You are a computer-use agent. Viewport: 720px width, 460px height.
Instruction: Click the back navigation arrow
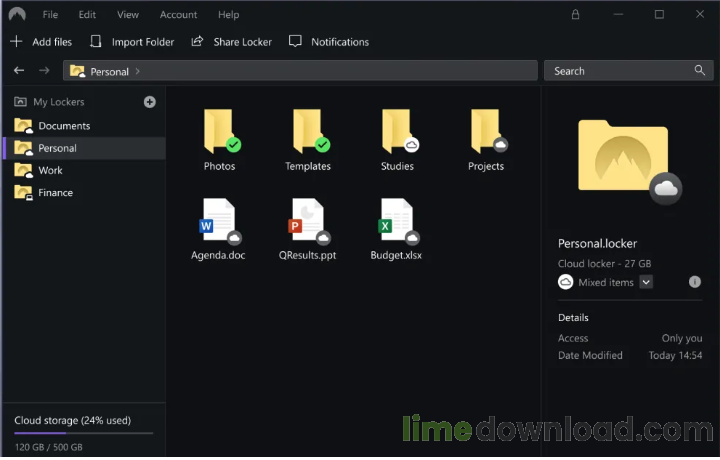(x=19, y=71)
